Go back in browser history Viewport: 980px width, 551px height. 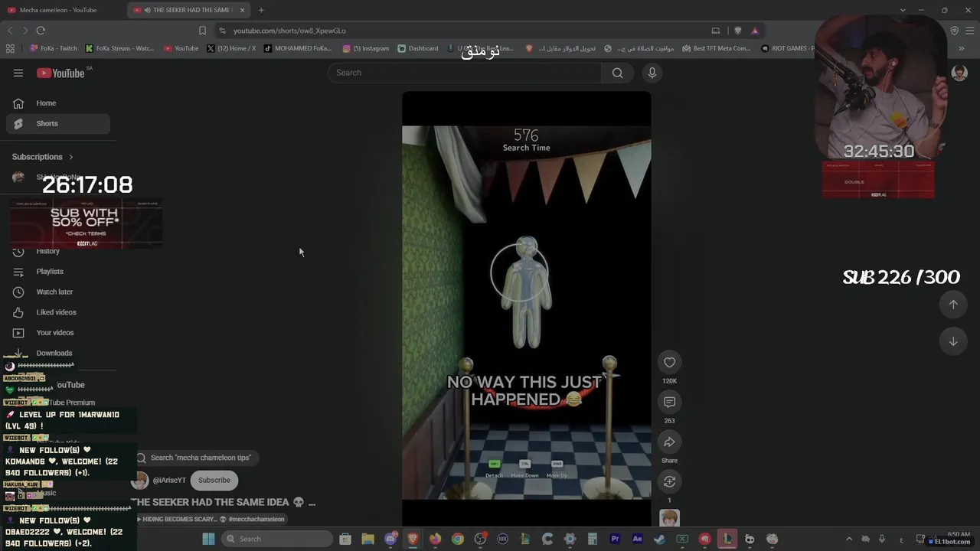10,31
